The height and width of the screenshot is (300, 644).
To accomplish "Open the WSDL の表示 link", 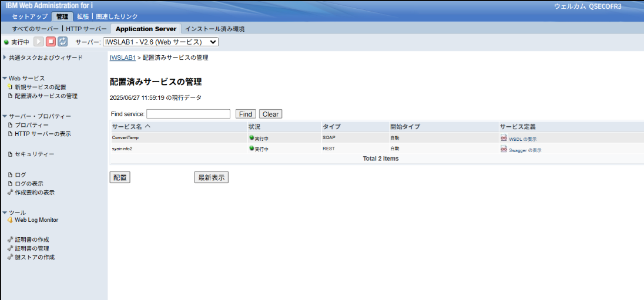I will coord(522,140).
